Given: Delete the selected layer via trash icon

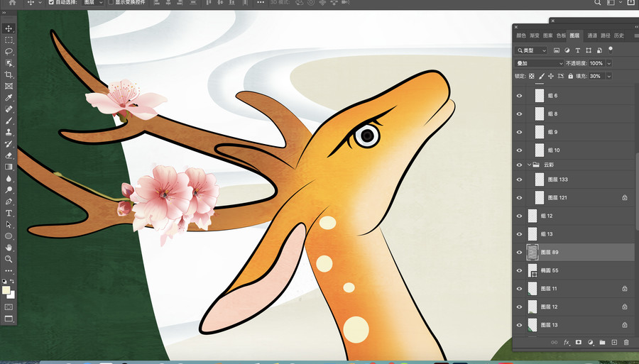Looking at the screenshot, I should tap(626, 343).
